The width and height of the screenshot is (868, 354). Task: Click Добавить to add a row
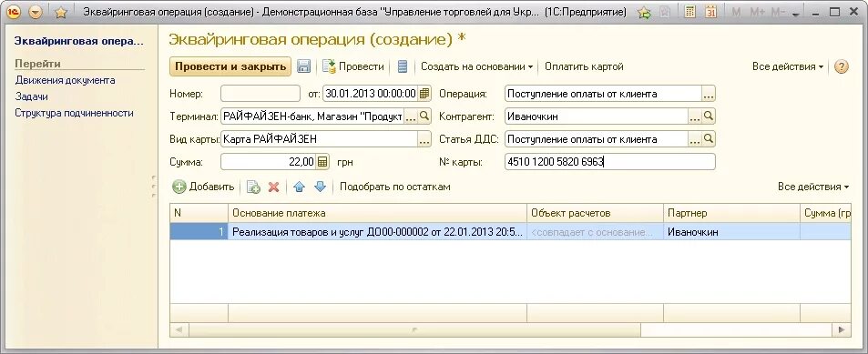[203, 187]
